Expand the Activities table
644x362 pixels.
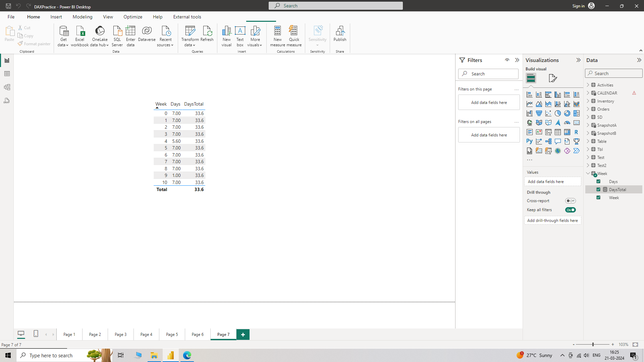[588, 85]
